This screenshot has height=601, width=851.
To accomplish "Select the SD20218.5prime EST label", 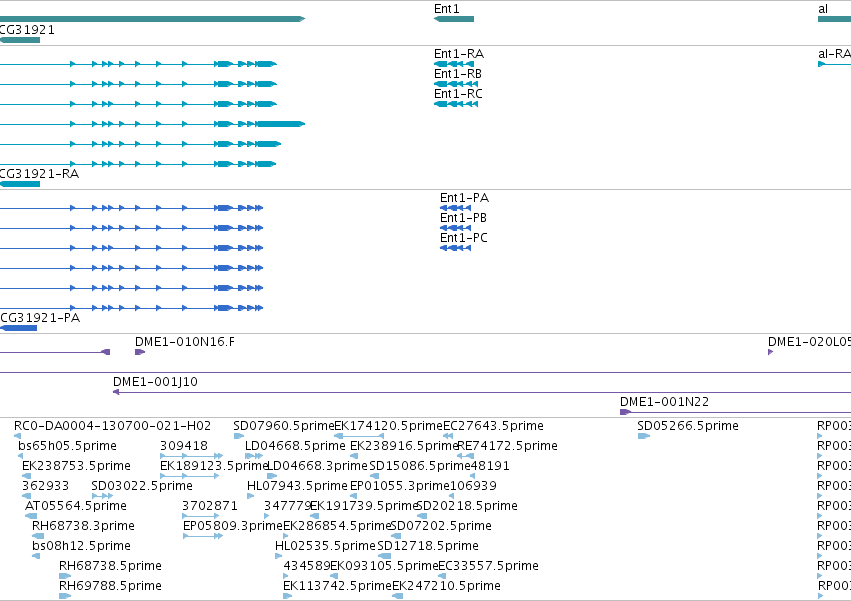I will click(467, 506).
